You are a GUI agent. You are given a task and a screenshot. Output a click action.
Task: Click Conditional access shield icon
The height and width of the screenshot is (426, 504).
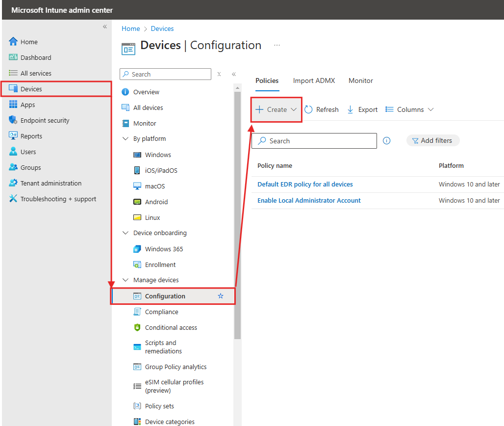click(137, 327)
